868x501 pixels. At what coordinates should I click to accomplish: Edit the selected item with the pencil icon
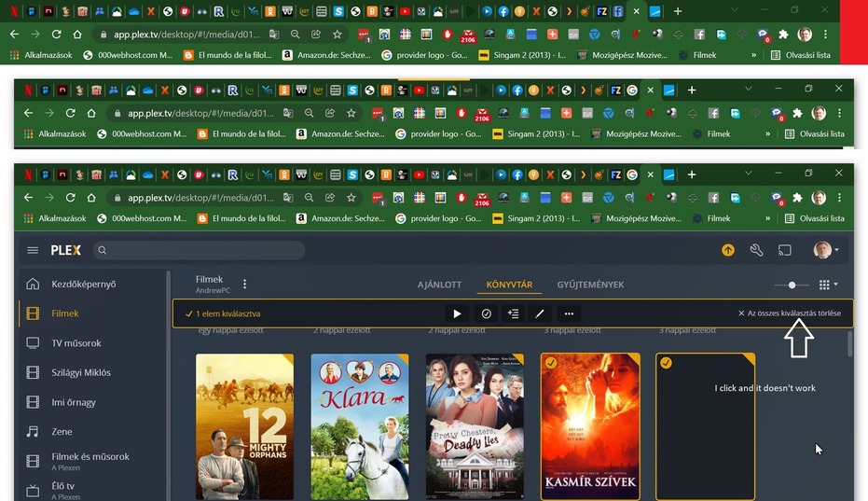[540, 313]
